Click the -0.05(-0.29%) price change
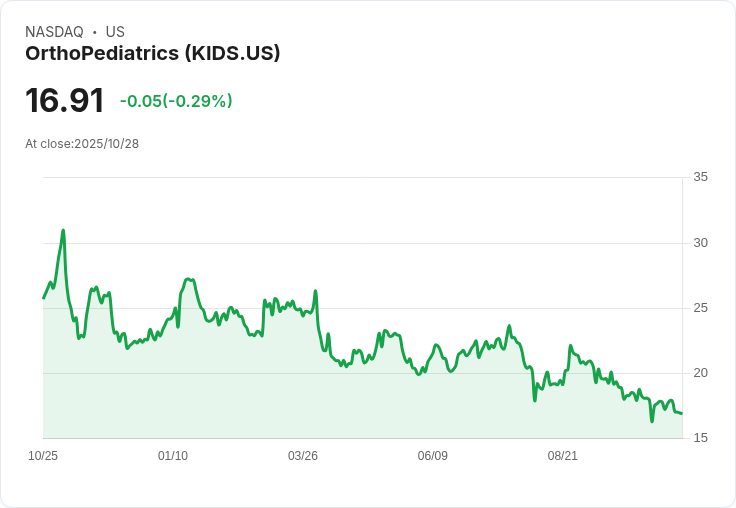 coord(176,101)
